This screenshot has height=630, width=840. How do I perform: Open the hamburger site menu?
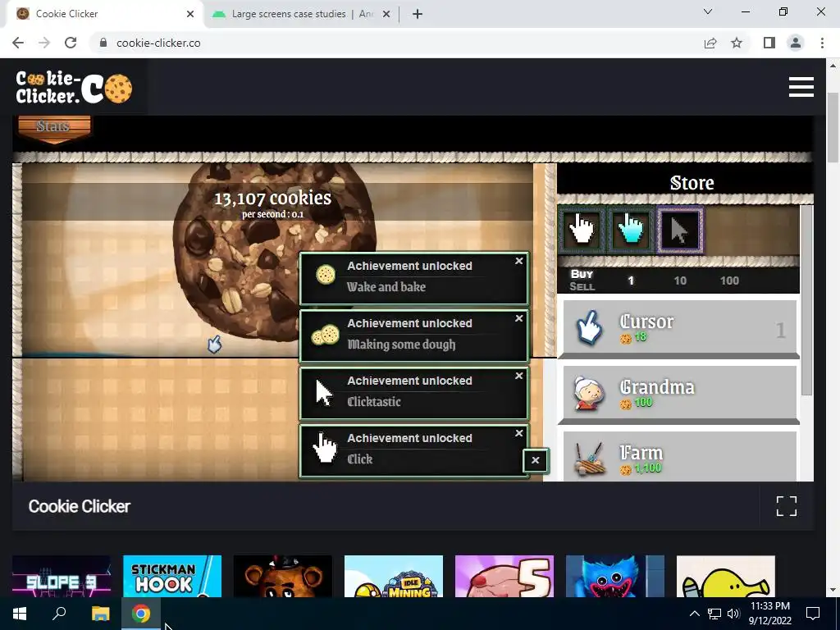tap(801, 87)
